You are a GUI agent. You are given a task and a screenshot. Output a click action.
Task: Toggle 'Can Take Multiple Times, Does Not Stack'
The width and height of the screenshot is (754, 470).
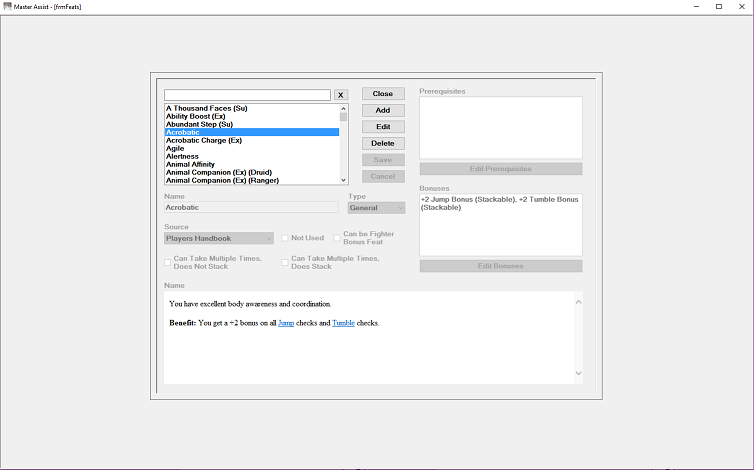pyautogui.click(x=167, y=263)
